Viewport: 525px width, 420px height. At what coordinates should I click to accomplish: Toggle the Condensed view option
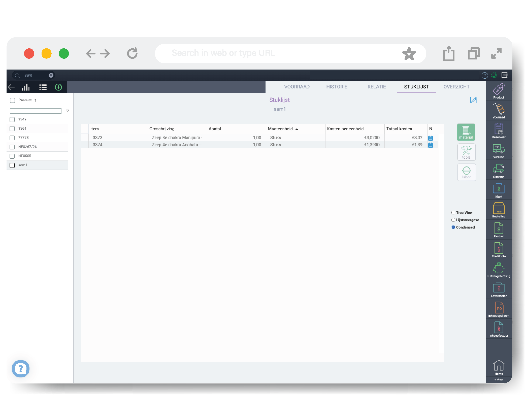(453, 226)
